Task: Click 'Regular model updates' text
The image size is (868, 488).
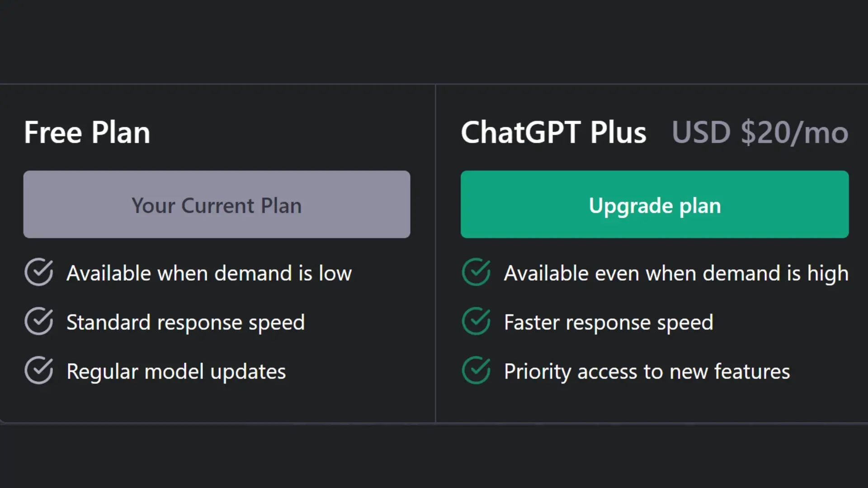Action: [x=176, y=371]
